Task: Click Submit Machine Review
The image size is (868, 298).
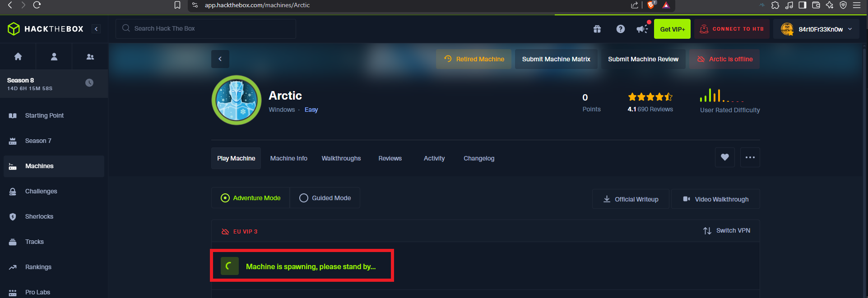Action: coord(643,59)
